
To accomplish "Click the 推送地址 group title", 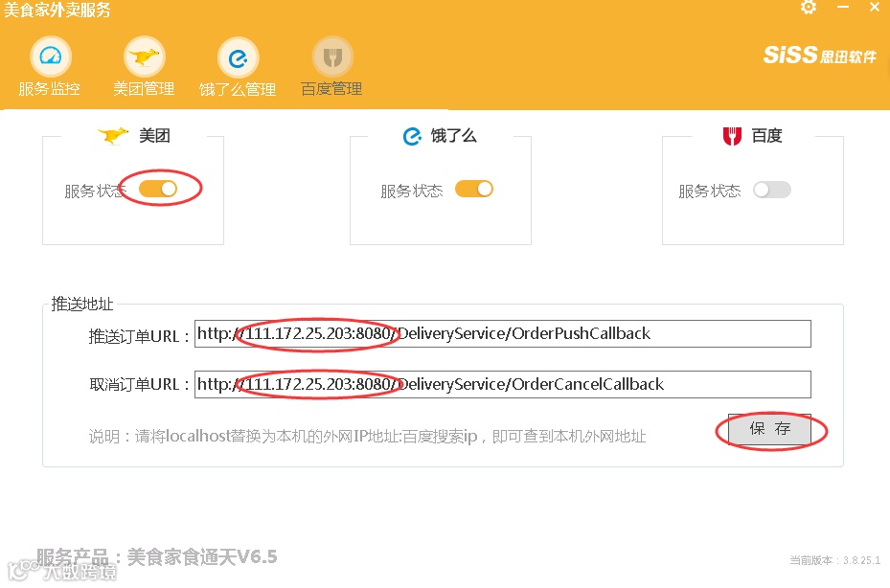I will point(82,305).
